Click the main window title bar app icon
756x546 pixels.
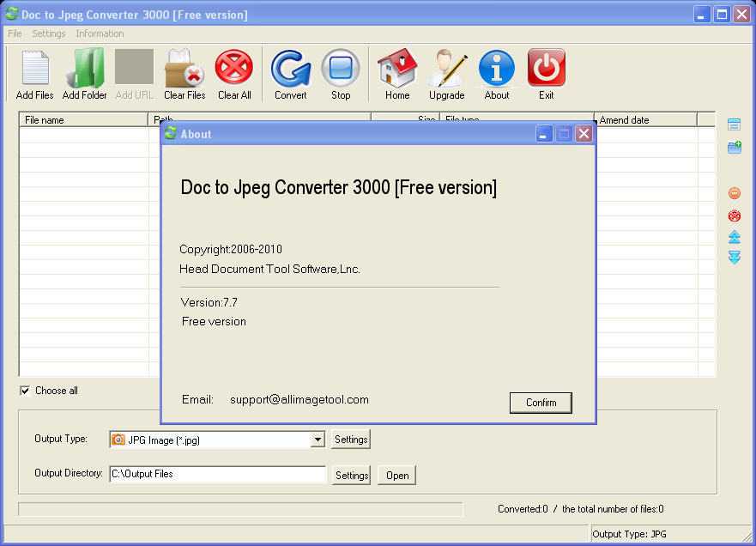pos(11,14)
